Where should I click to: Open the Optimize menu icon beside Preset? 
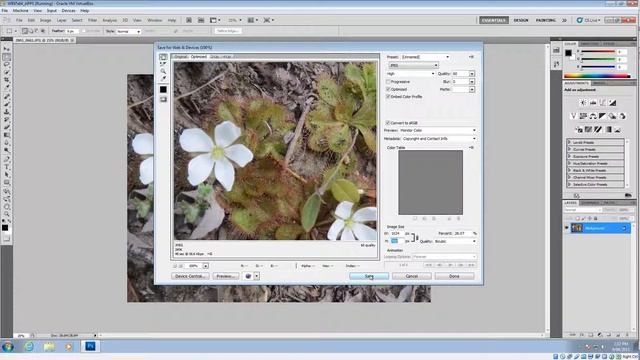(471, 57)
